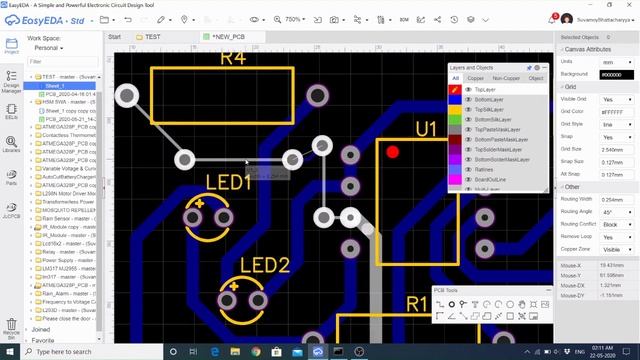Open the Design Manager sidebar panel
The height and width of the screenshot is (360, 640).
tap(11, 82)
